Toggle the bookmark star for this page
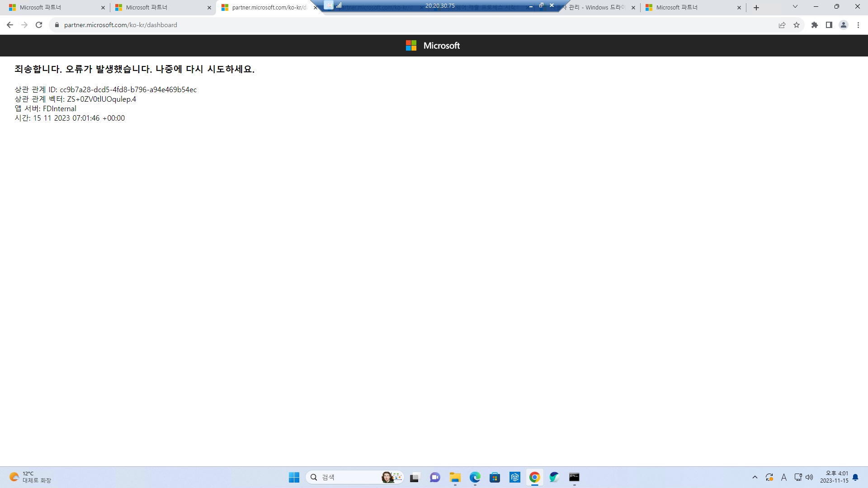This screenshot has height=488, width=868. [797, 25]
